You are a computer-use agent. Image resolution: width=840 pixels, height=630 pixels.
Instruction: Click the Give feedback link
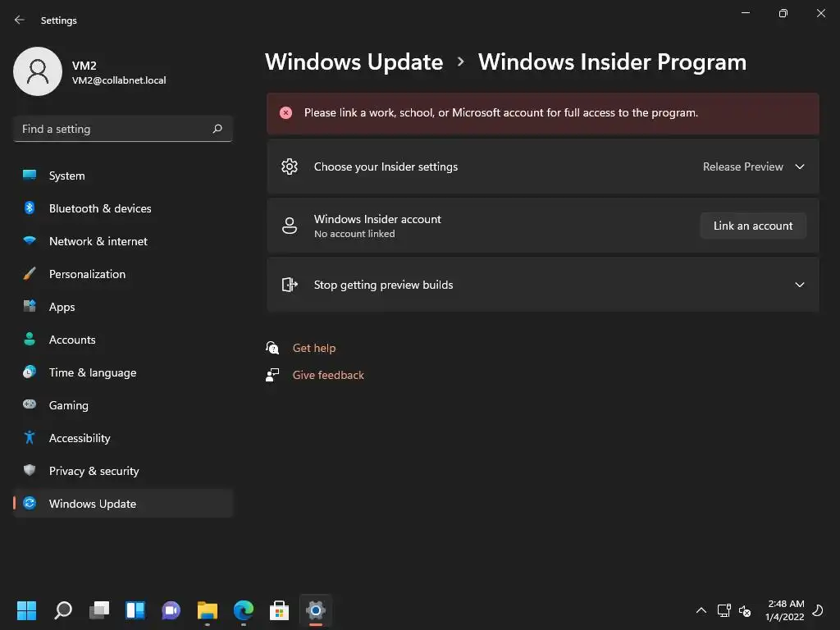(328, 375)
